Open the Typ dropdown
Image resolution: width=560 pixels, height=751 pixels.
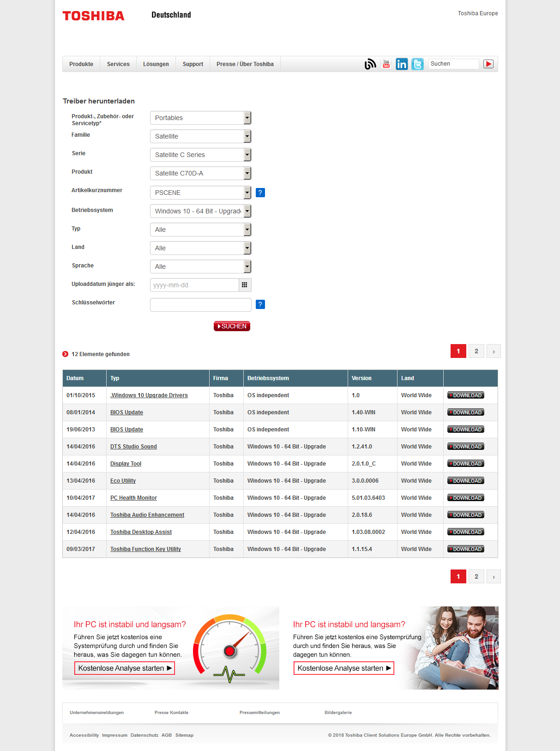coord(200,230)
